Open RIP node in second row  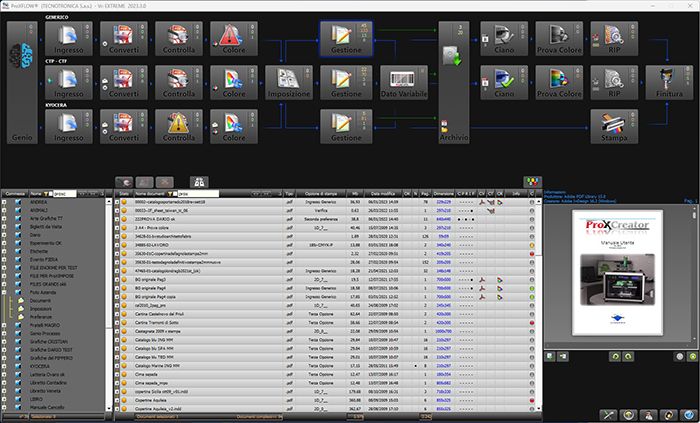coord(614,83)
